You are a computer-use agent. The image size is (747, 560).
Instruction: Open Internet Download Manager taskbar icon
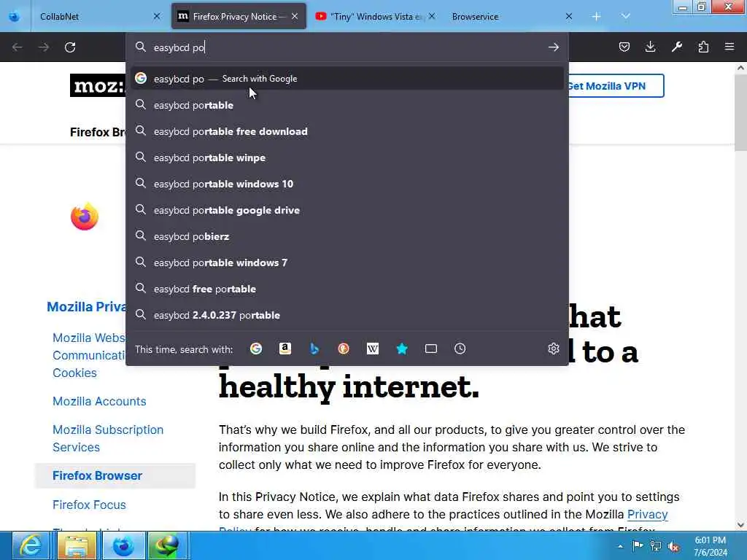[166, 545]
